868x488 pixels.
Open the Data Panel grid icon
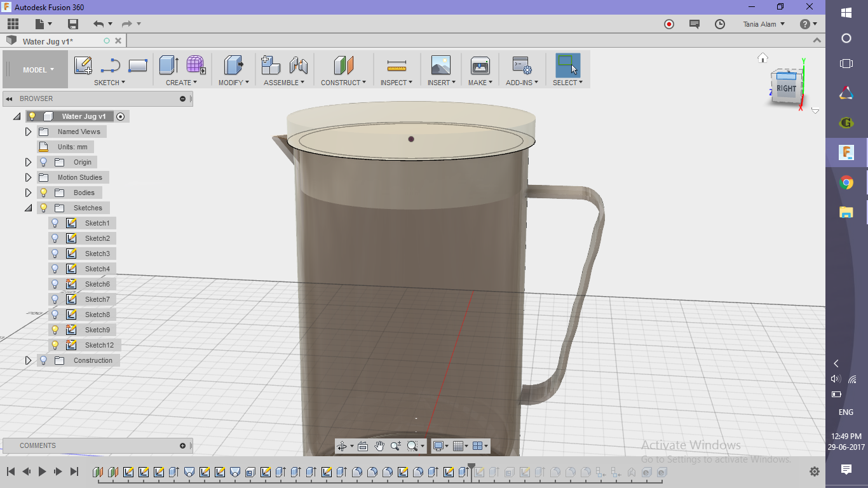13,24
